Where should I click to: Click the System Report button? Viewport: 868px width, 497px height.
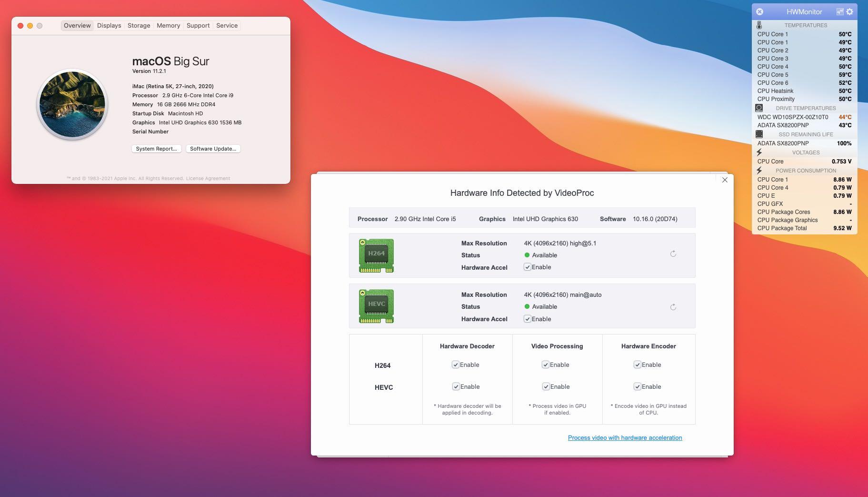(x=156, y=149)
